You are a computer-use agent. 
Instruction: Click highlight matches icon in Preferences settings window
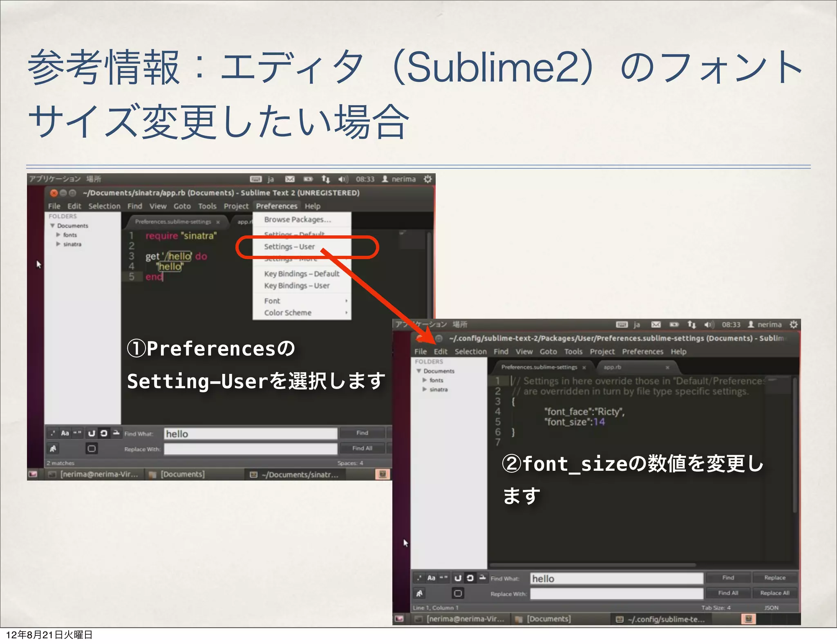click(x=458, y=593)
